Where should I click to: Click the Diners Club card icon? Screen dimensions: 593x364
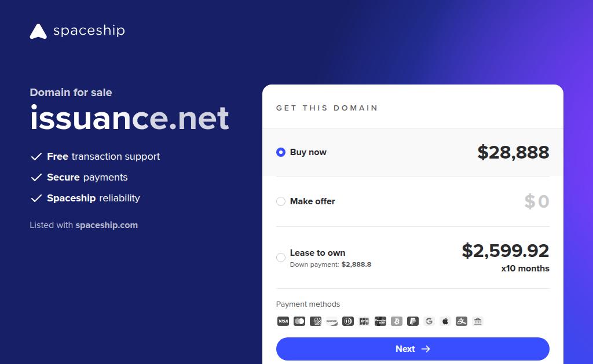[348, 321]
